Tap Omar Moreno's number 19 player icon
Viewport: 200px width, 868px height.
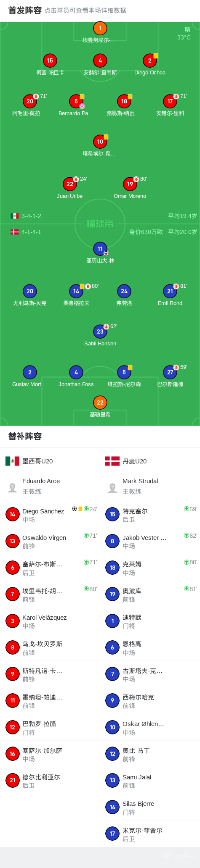(130, 184)
